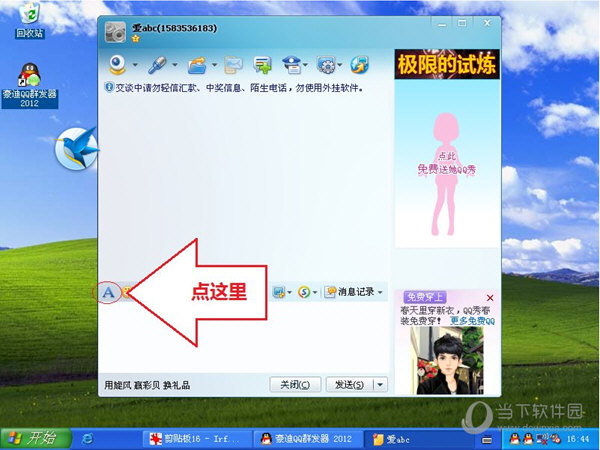Click the 免费穿上 purple button
Viewport: 600px width, 450px height.
[x=425, y=297]
